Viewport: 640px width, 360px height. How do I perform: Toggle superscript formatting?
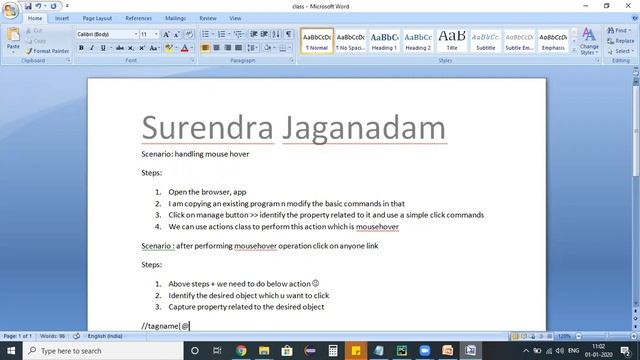[x=142, y=48]
